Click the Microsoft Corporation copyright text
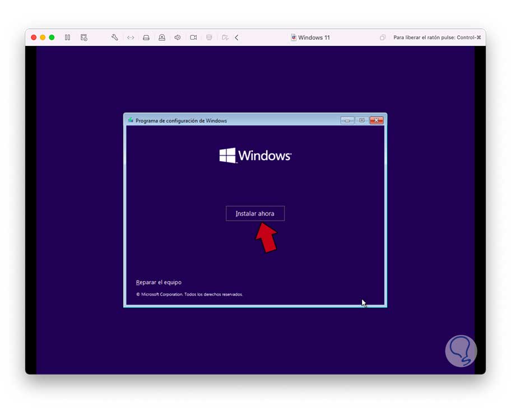 189,294
